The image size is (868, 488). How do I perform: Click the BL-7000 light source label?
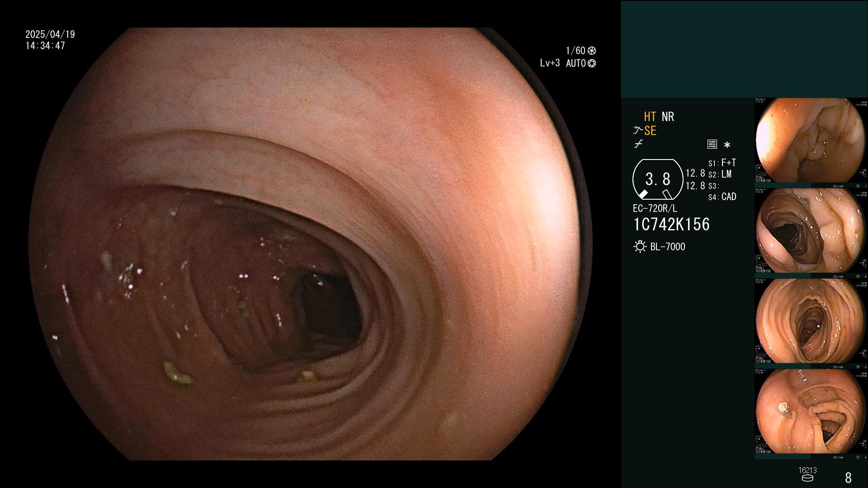pos(668,247)
